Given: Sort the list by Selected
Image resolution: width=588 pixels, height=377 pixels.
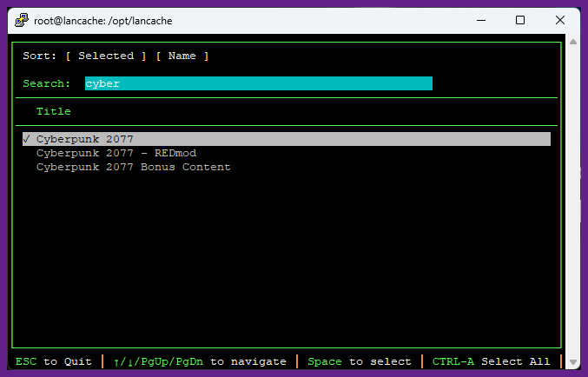Looking at the screenshot, I should pyautogui.click(x=106, y=56).
